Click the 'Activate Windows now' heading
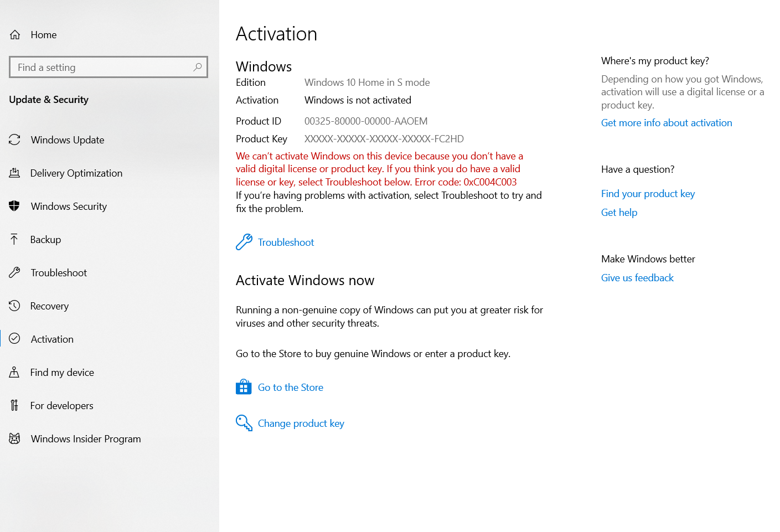 click(305, 281)
